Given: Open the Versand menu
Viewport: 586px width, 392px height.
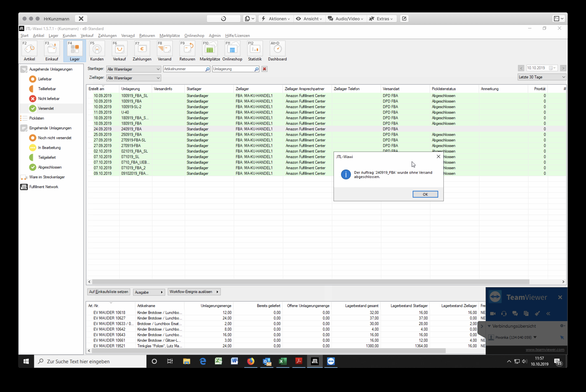Looking at the screenshot, I should (x=128, y=35).
